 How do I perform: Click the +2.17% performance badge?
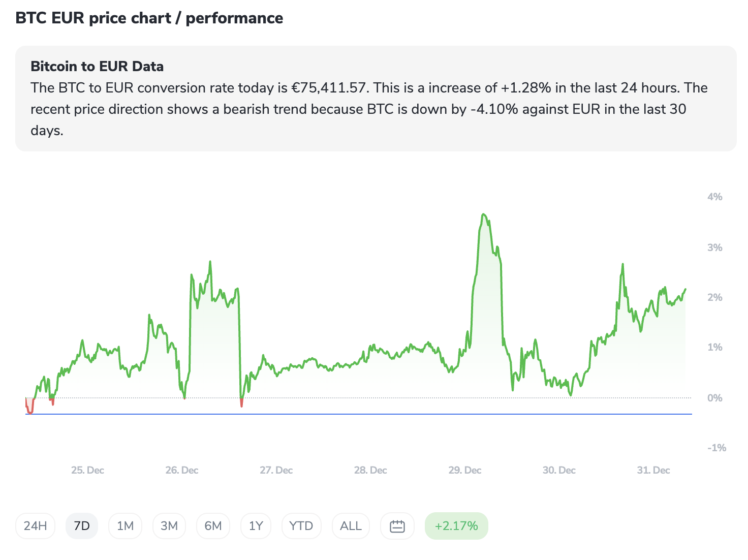point(456,526)
